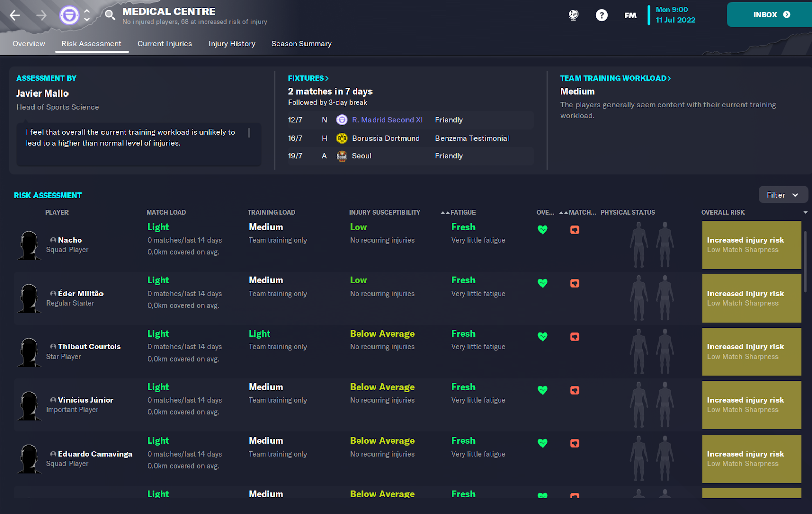
Task: Click Eduardo Camavinga's physical status figure
Action: 652,459
